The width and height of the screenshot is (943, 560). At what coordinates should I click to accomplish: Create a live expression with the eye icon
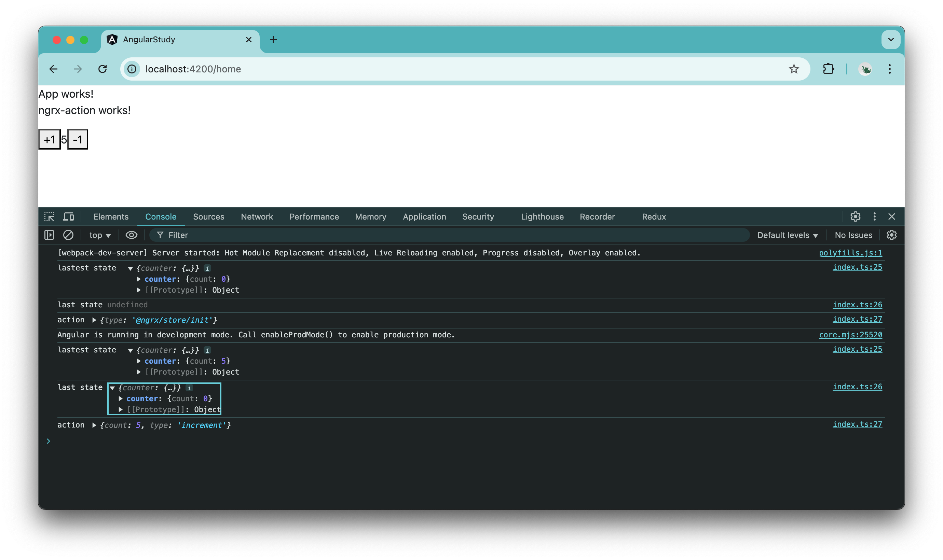pos(131,235)
